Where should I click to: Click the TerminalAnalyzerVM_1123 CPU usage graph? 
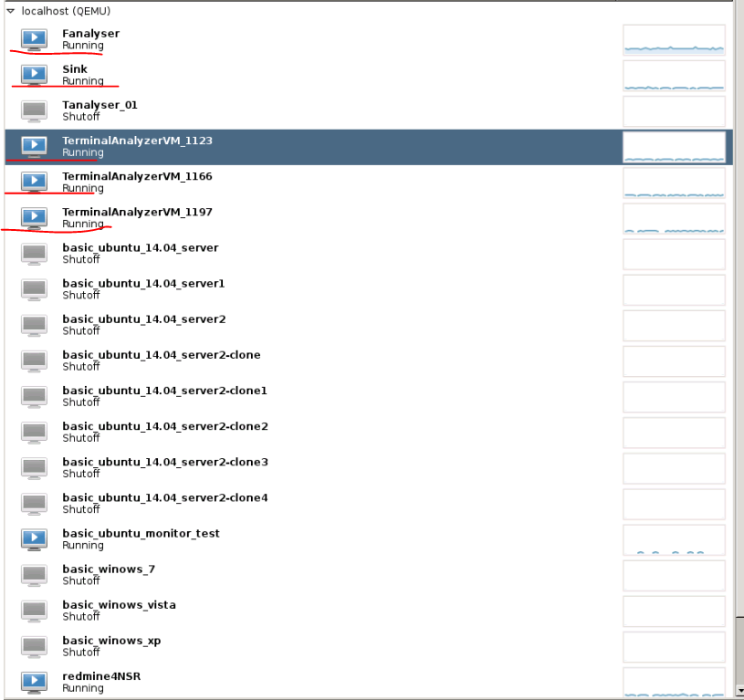(x=674, y=147)
